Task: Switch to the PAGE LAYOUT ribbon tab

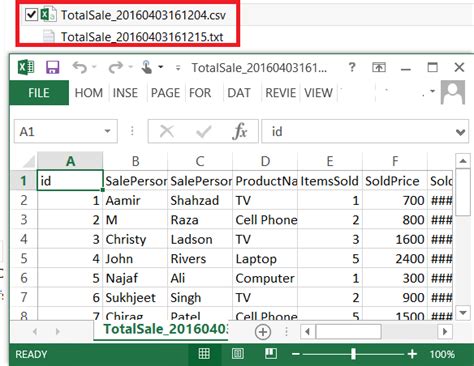Action: click(x=165, y=93)
